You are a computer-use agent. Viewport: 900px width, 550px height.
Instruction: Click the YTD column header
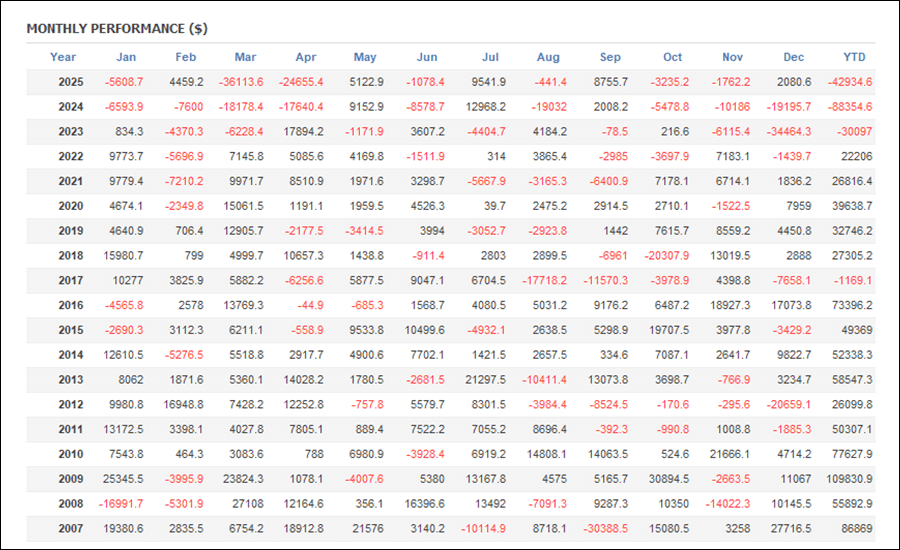854,57
